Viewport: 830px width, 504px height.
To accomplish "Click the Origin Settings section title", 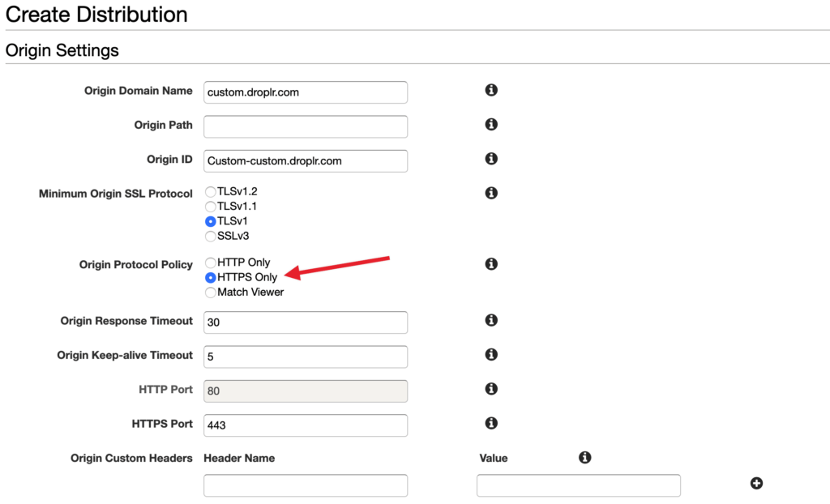I will point(62,50).
